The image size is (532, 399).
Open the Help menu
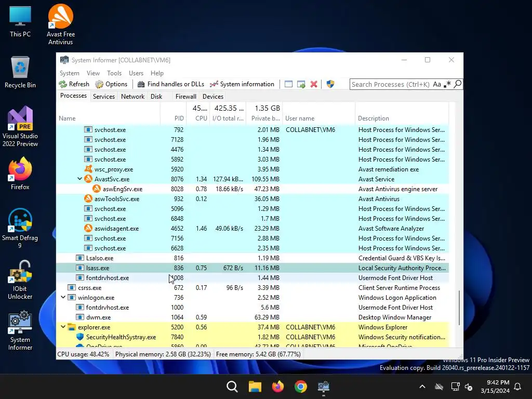click(x=157, y=73)
